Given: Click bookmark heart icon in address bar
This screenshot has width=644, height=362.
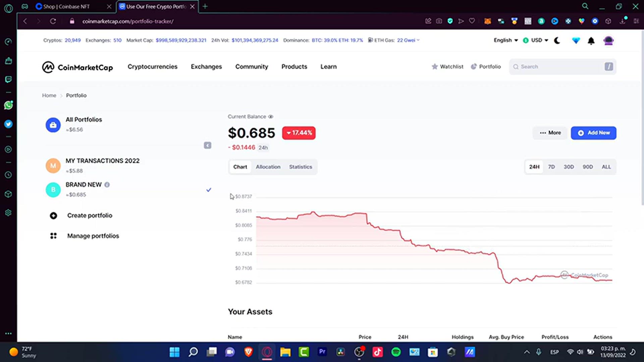Looking at the screenshot, I should [x=472, y=21].
